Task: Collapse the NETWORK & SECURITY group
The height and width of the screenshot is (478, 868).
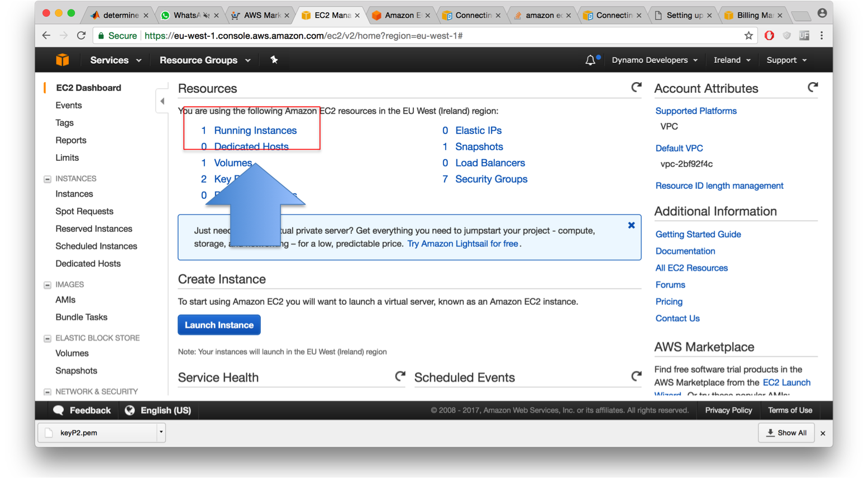Action: coord(47,392)
